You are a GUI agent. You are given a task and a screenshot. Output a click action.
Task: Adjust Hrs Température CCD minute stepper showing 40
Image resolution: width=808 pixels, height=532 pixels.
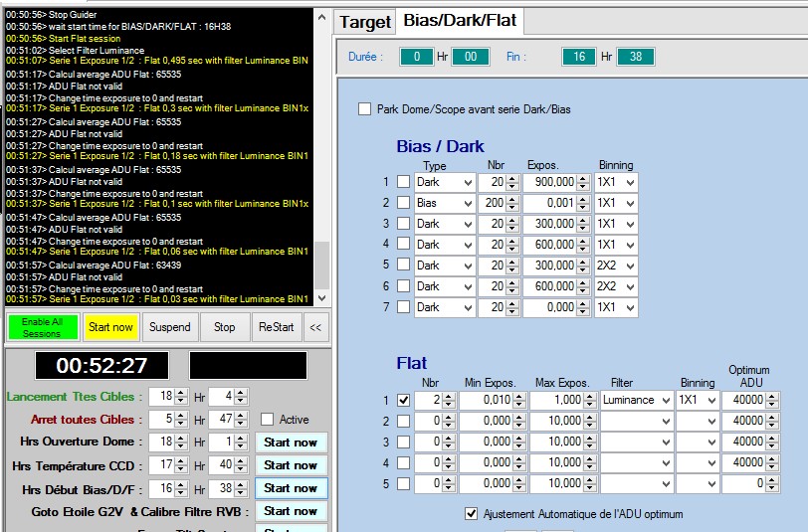241,465
